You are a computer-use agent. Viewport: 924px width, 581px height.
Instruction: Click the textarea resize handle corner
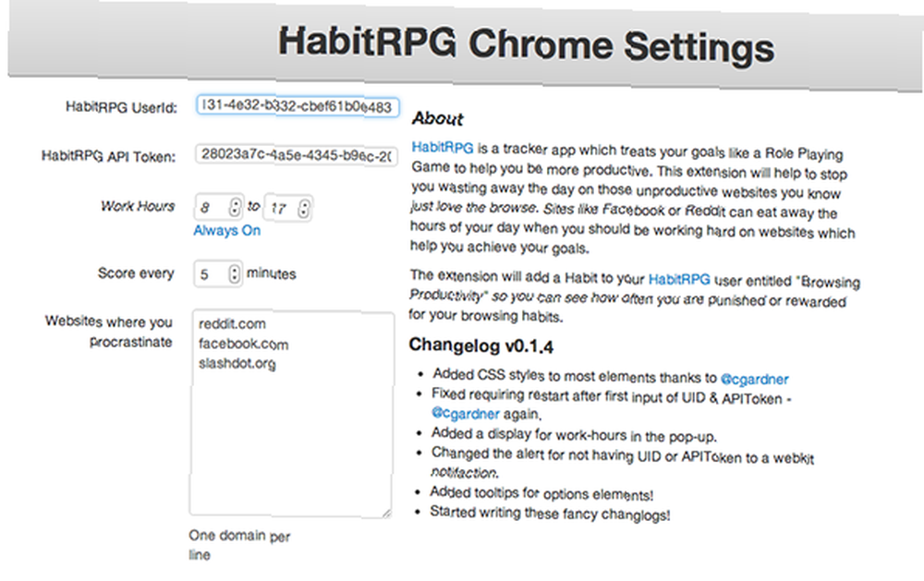[x=386, y=513]
